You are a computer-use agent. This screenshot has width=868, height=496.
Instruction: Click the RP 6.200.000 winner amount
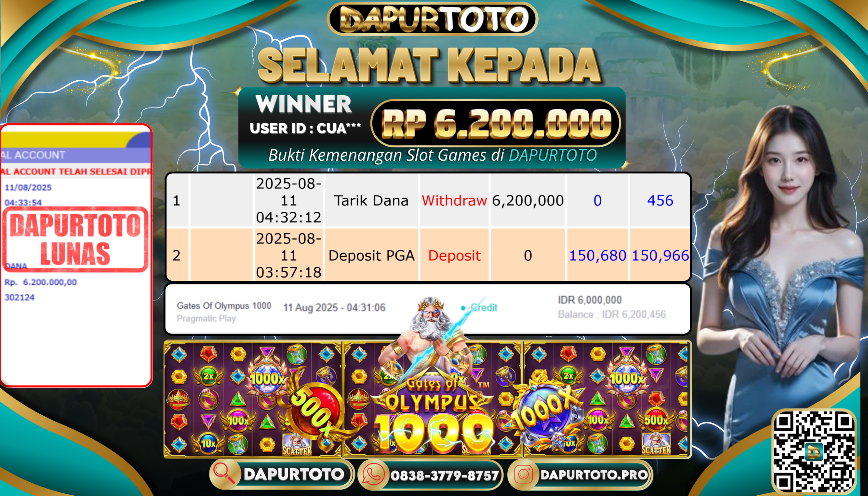point(496,124)
